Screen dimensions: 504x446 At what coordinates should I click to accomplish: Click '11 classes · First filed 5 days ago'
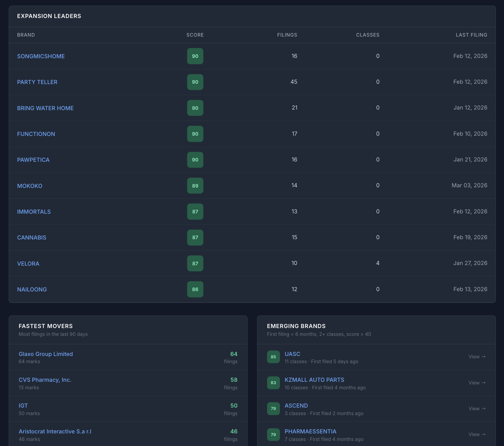(321, 362)
